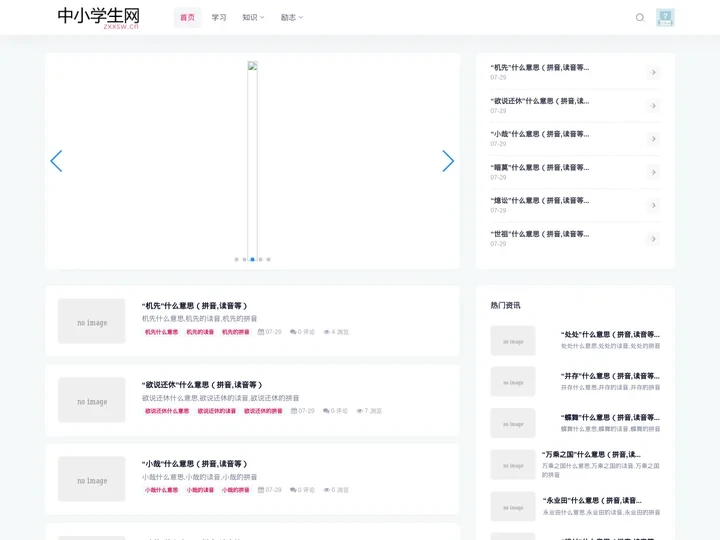720x540 pixels.
Task: Open hot news "万乘之国"什么意思
Action: [x=591, y=455]
